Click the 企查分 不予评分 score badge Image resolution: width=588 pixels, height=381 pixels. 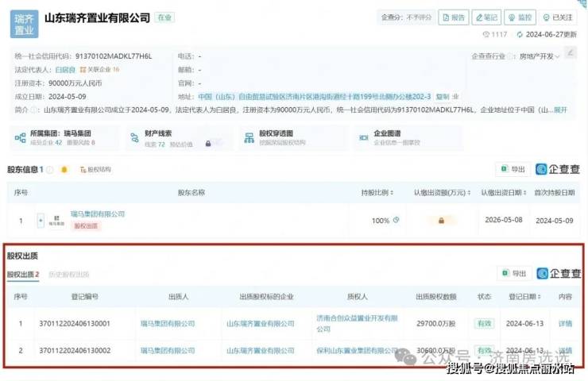click(x=406, y=17)
